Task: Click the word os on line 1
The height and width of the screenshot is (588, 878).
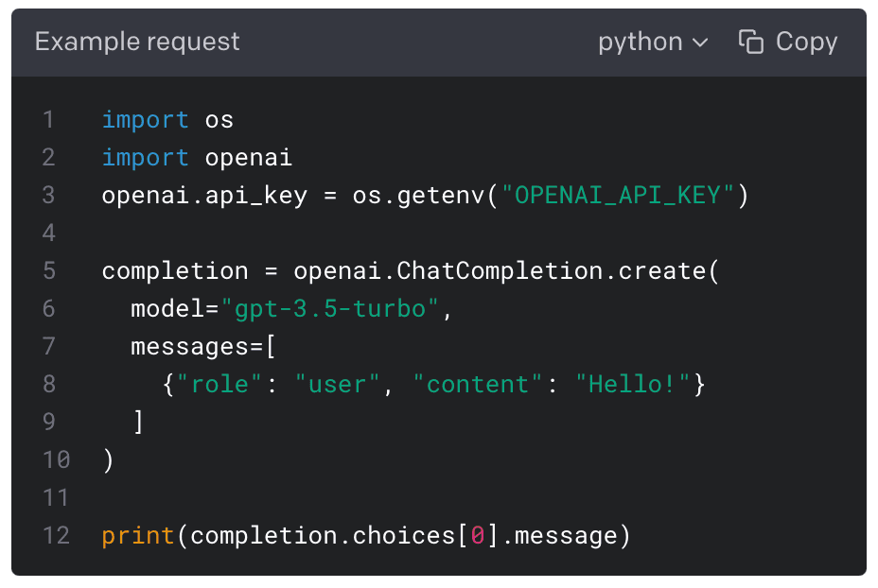Action: tap(219, 120)
